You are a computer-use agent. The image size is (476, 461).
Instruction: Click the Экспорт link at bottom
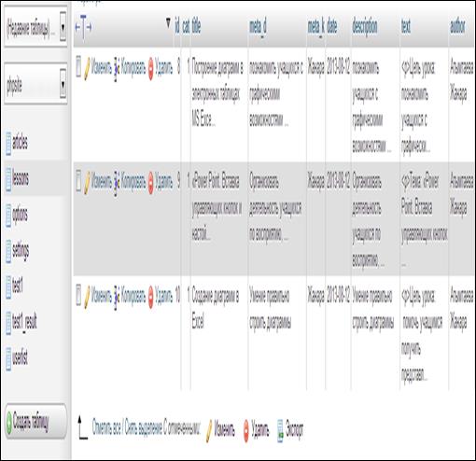coord(294,429)
